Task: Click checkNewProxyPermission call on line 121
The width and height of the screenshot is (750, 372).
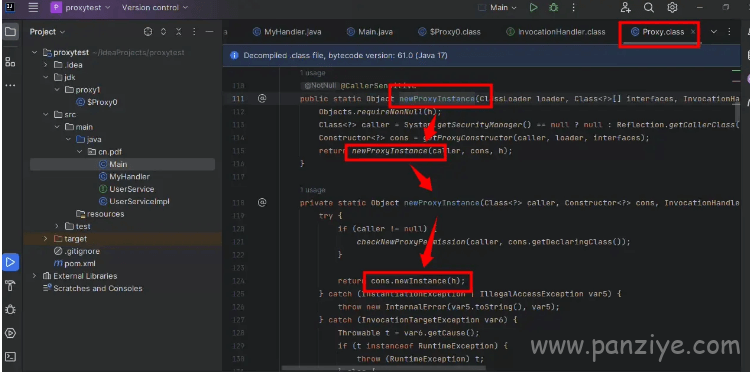Action: coord(411,241)
